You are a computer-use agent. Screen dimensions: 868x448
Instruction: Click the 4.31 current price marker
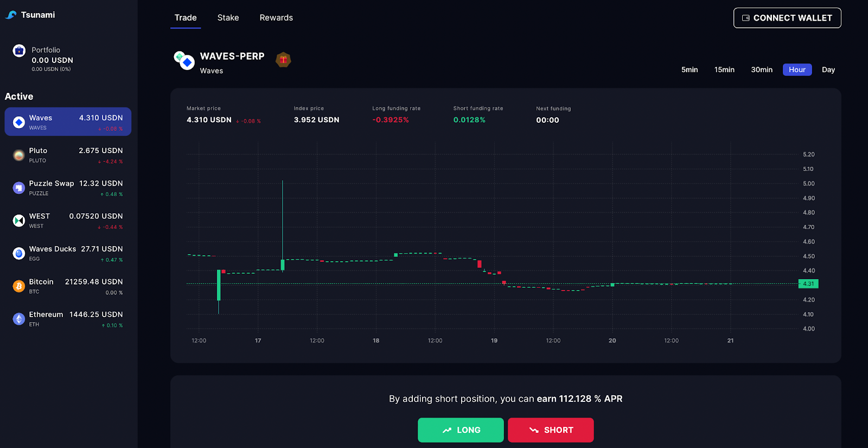(x=808, y=284)
